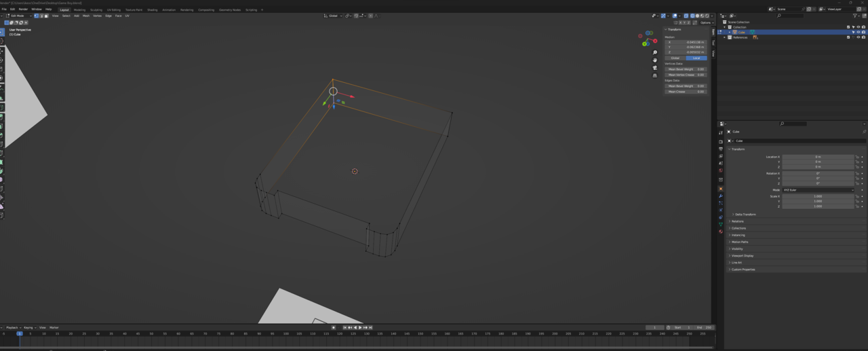Viewport: 868px width, 351px height.
Task: Open the viewport Mesh menu
Action: click(86, 16)
